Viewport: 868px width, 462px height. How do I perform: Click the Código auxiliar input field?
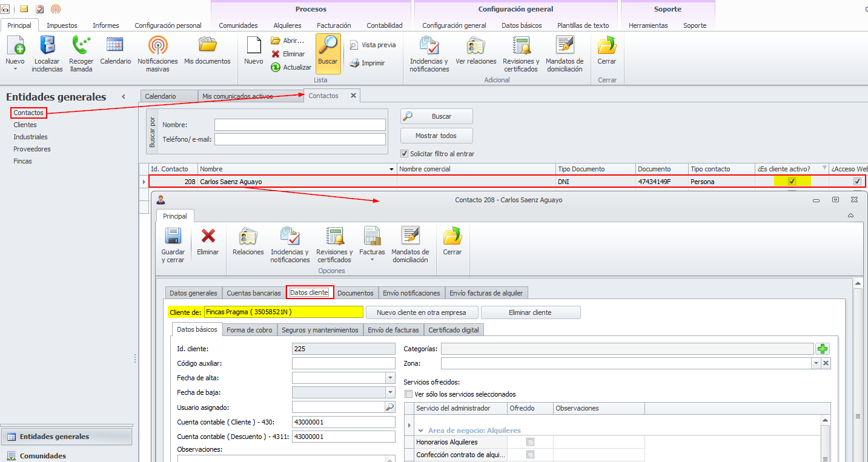[x=343, y=363]
